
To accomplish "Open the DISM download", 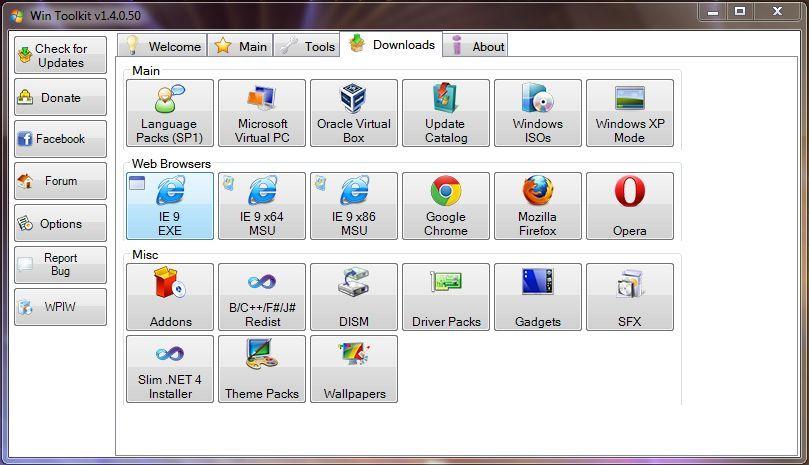I will click(354, 297).
